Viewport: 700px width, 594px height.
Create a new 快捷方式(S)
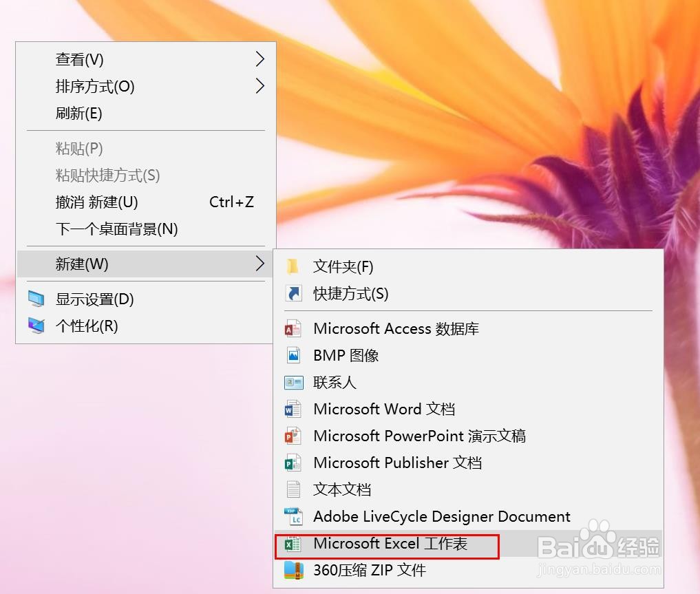coord(468,294)
